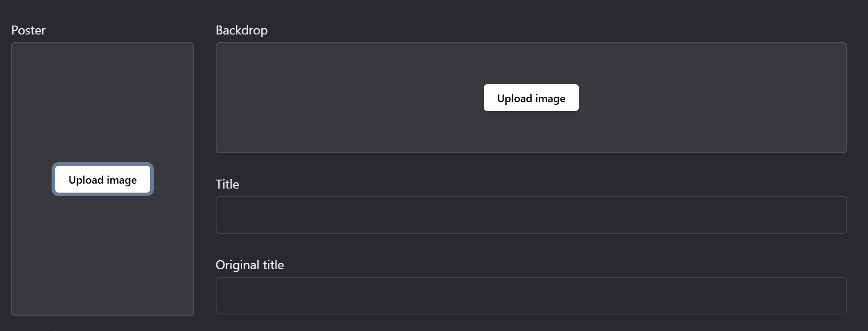Click the Title label
The image size is (868, 331).
point(227,184)
